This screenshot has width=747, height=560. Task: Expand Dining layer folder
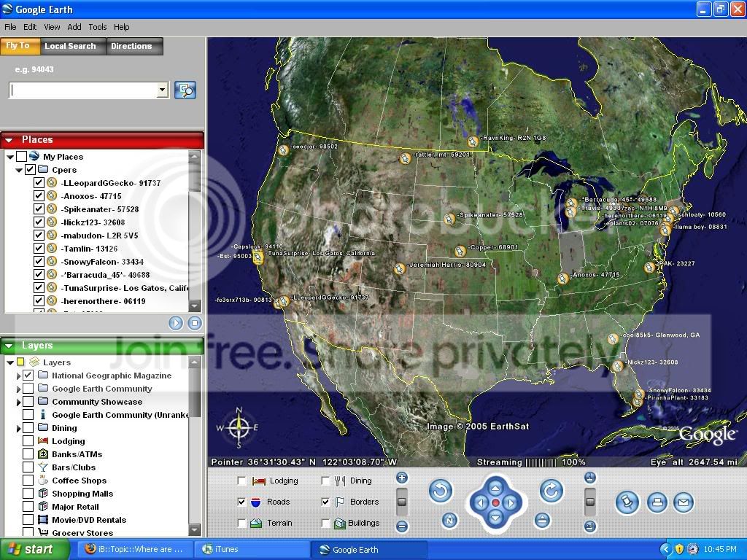[18, 428]
